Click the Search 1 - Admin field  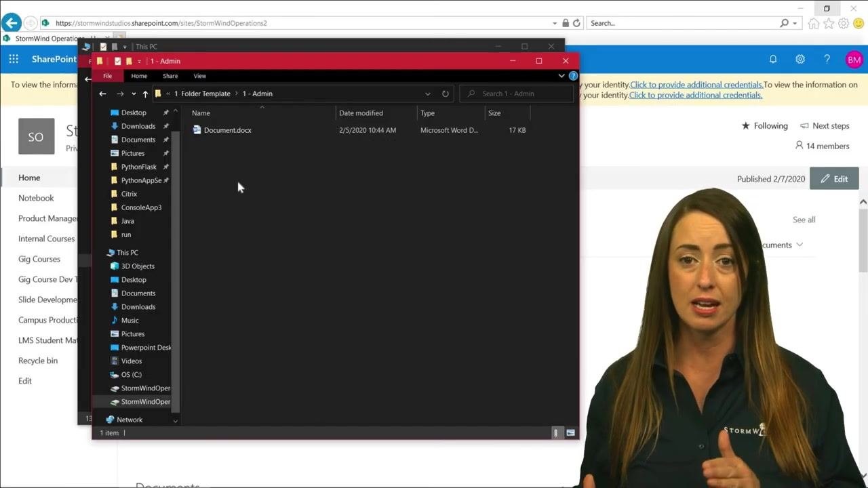pyautogui.click(x=517, y=94)
